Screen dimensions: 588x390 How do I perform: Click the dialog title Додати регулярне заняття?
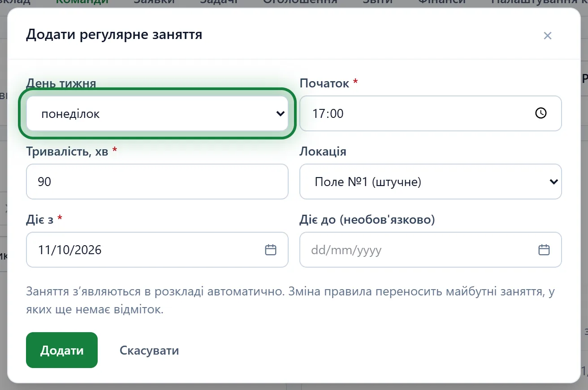[114, 35]
